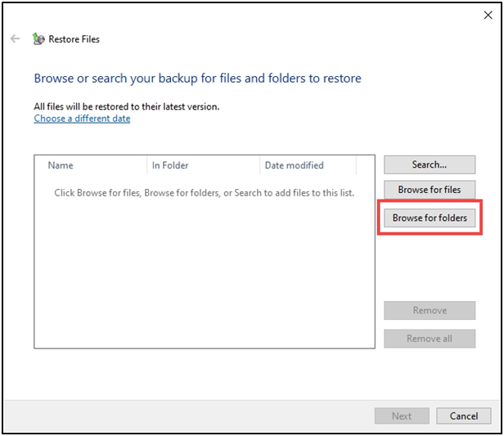
Task: Click the list hint text about Browse for files
Action: coord(204,193)
